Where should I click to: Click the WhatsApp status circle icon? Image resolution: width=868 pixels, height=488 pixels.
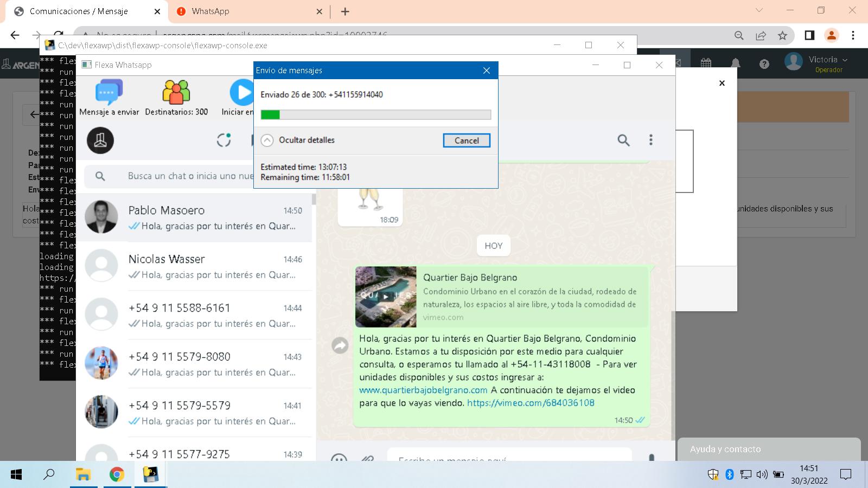[224, 140]
